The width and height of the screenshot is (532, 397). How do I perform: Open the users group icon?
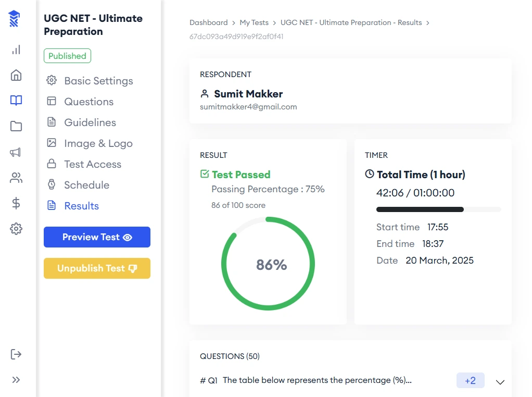pos(16,178)
